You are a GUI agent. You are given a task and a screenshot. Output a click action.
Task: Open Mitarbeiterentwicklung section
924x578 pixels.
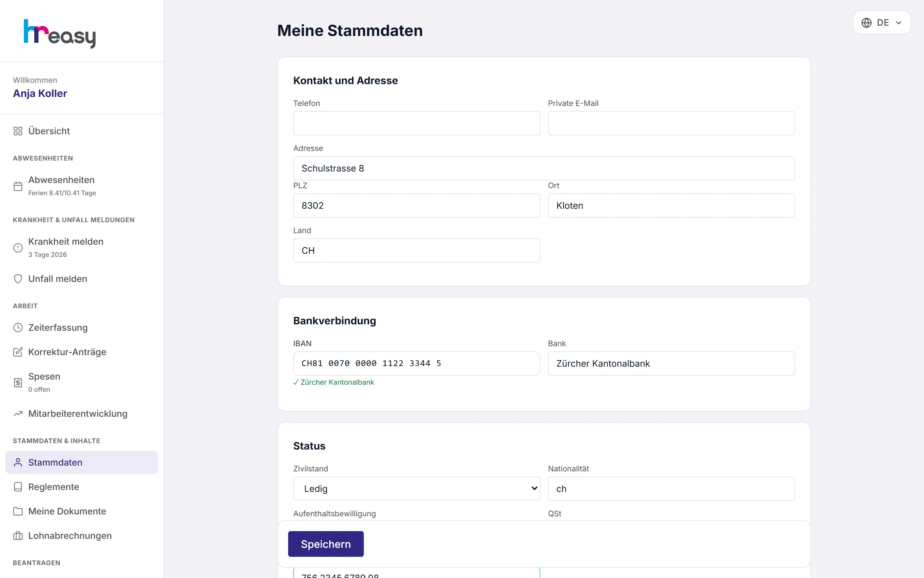click(82, 414)
